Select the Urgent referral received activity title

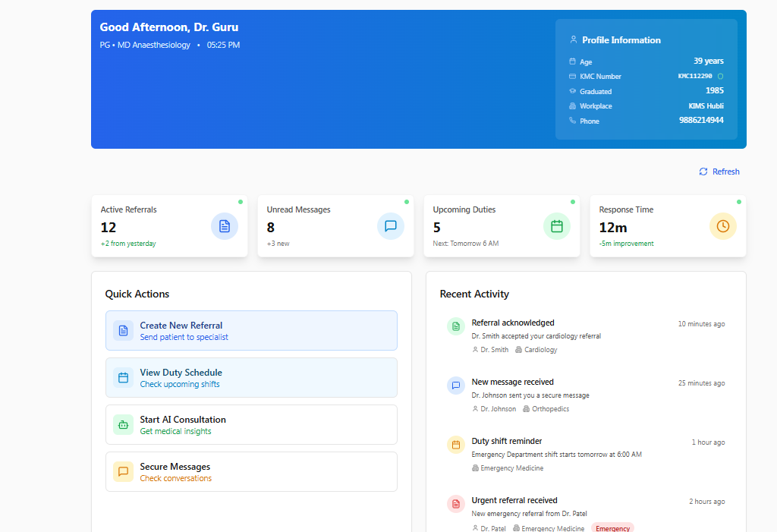pos(514,500)
